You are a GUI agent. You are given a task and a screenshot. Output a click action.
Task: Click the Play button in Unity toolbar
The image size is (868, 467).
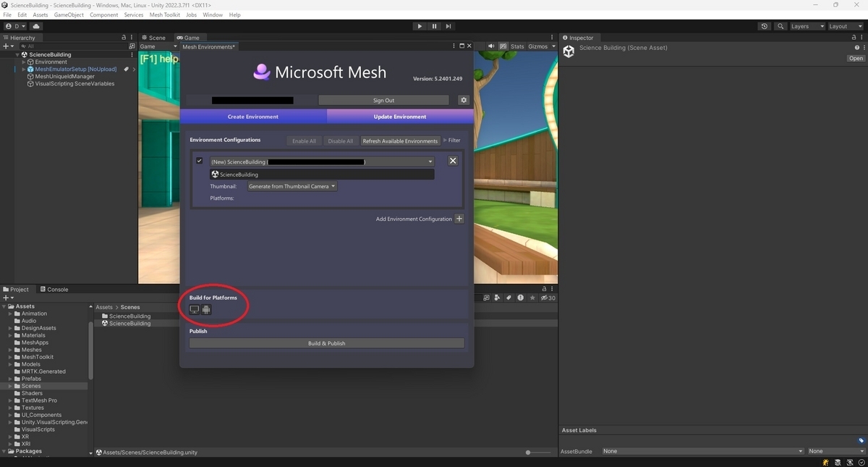pyautogui.click(x=420, y=26)
